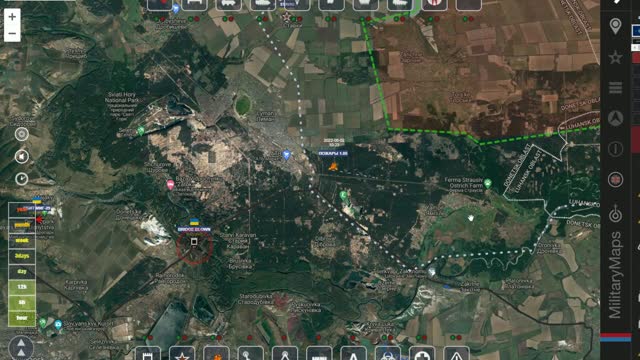Select the orange explosion icon in bottom toolbar
The height and width of the screenshot is (360, 640).
[216, 354]
